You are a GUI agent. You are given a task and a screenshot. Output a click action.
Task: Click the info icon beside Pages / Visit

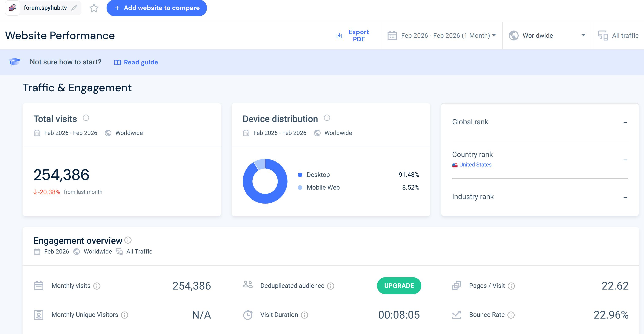tap(511, 286)
